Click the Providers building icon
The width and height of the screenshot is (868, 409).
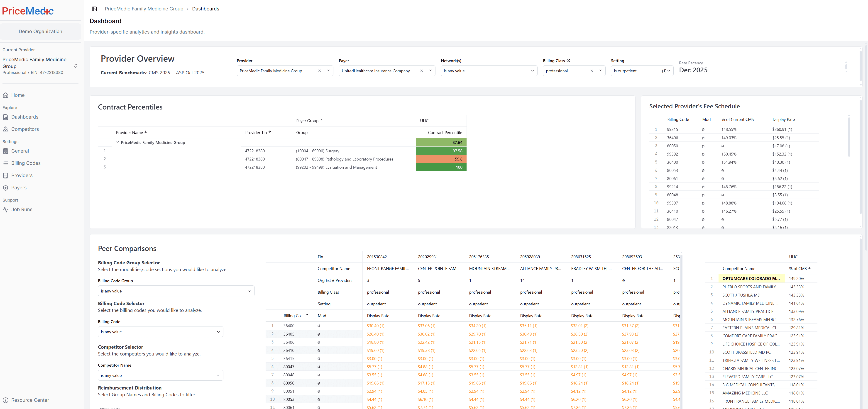point(6,175)
